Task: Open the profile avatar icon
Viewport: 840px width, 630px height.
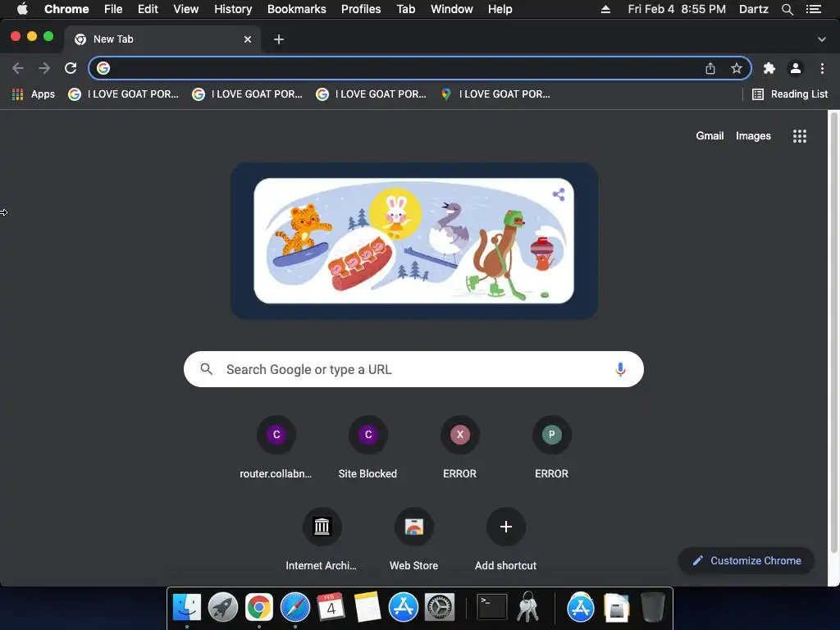Action: tap(796, 68)
